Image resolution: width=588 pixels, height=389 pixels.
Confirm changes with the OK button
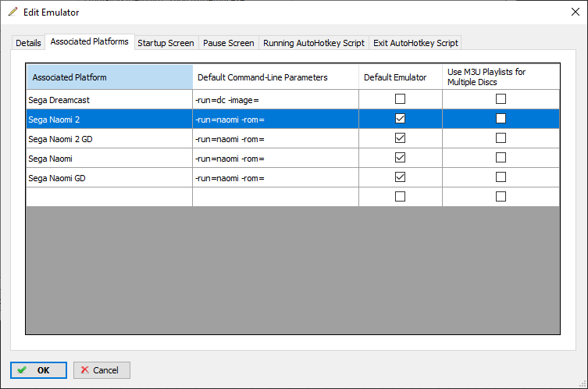[38, 370]
